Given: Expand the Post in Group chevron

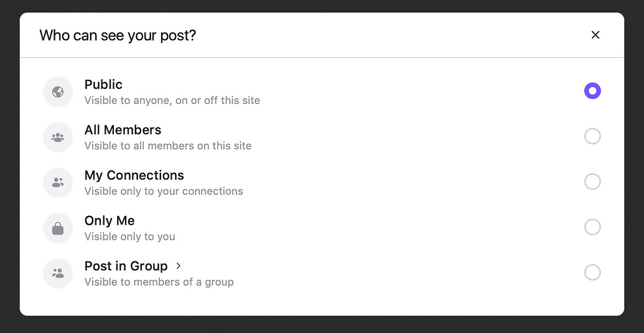Looking at the screenshot, I should pos(178,266).
